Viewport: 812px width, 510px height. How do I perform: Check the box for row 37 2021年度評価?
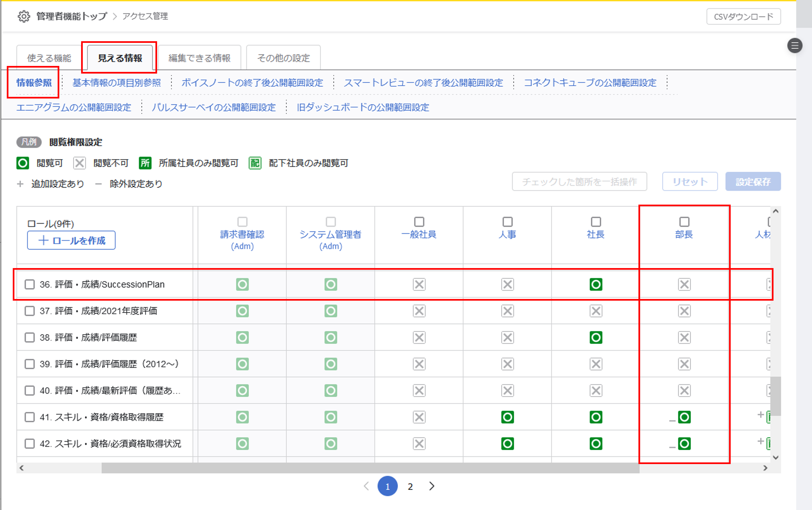(30, 311)
